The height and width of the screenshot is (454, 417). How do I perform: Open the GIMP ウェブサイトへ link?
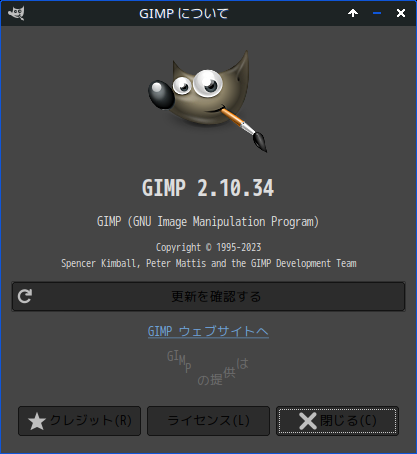point(208,332)
